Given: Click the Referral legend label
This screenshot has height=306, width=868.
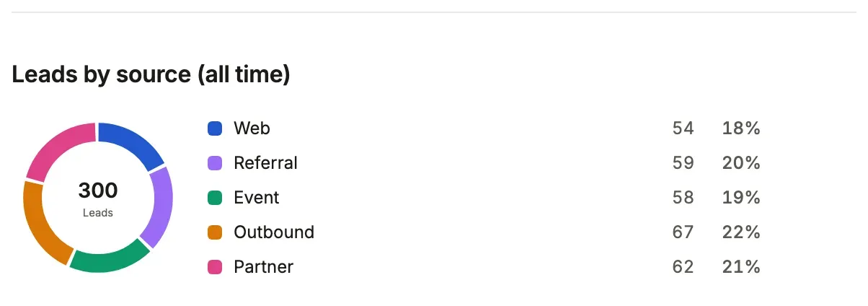Looking at the screenshot, I should (x=265, y=163).
